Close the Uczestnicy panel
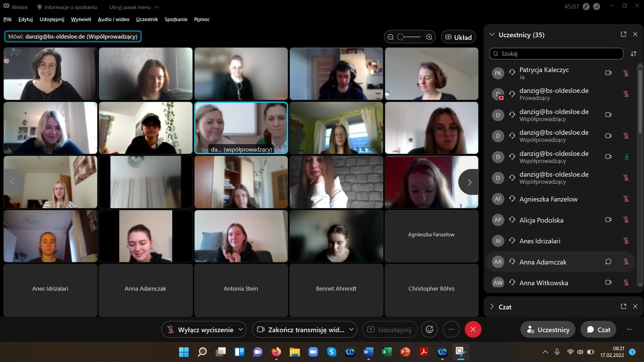 click(635, 34)
